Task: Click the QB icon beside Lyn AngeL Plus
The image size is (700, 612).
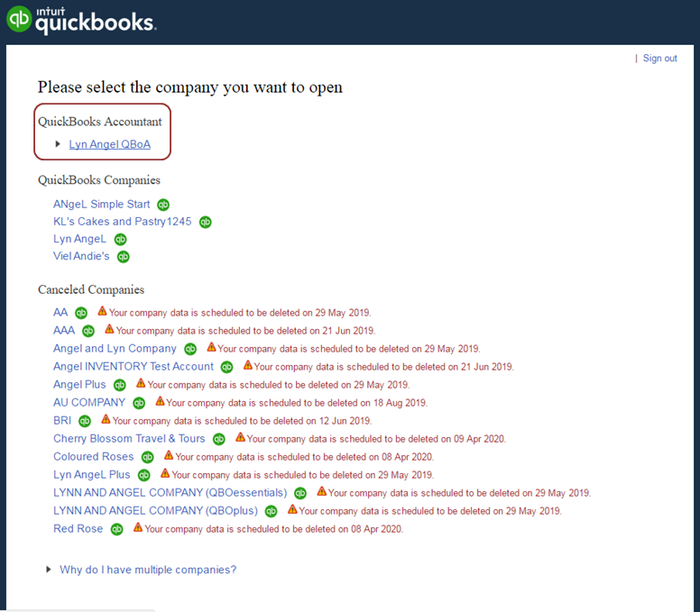Action: (144, 476)
